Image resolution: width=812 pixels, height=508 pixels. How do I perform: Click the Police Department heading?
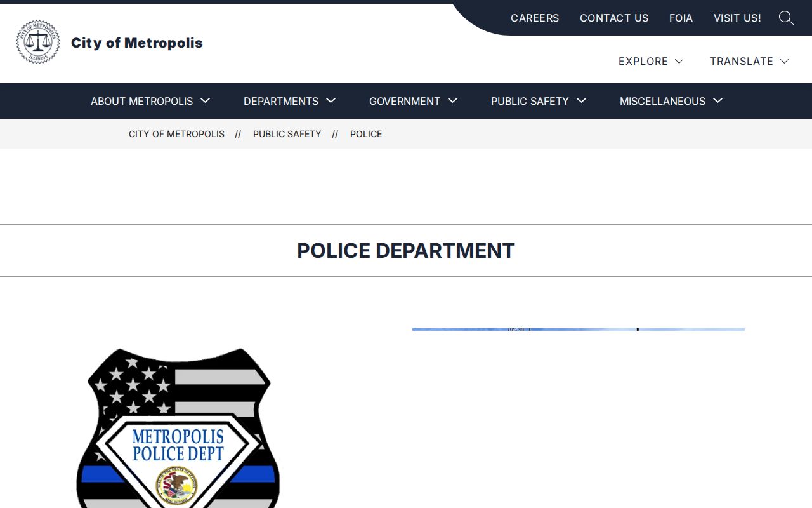[x=406, y=250]
